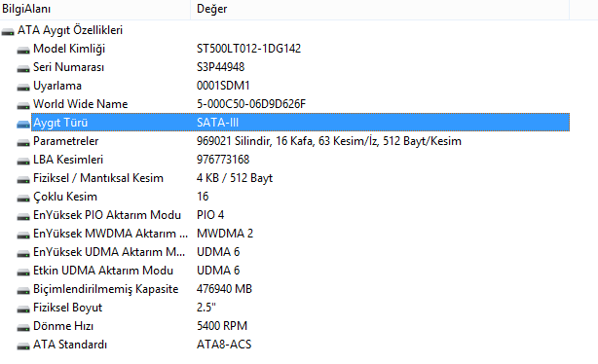Click the BilgiAlanı column header
The width and height of the screenshot is (598, 364).
point(95,9)
